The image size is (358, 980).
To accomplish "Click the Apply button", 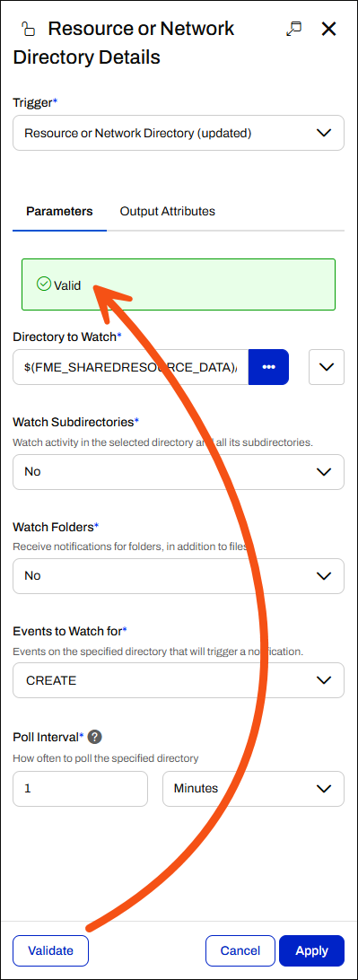I will (311, 950).
